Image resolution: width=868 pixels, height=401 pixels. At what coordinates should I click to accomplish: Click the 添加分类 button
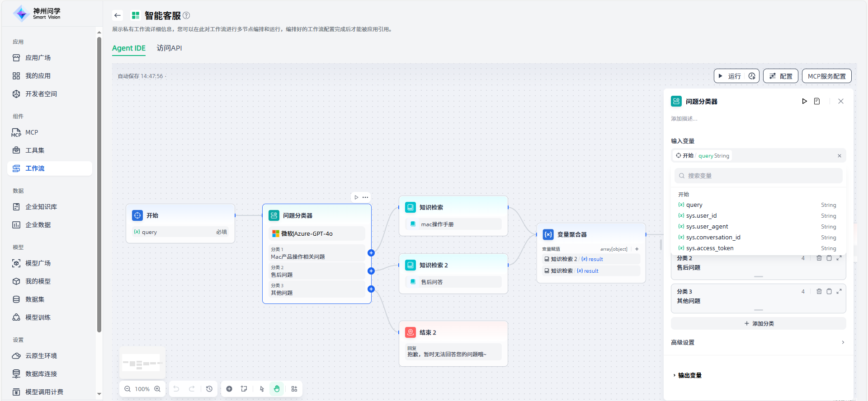758,323
